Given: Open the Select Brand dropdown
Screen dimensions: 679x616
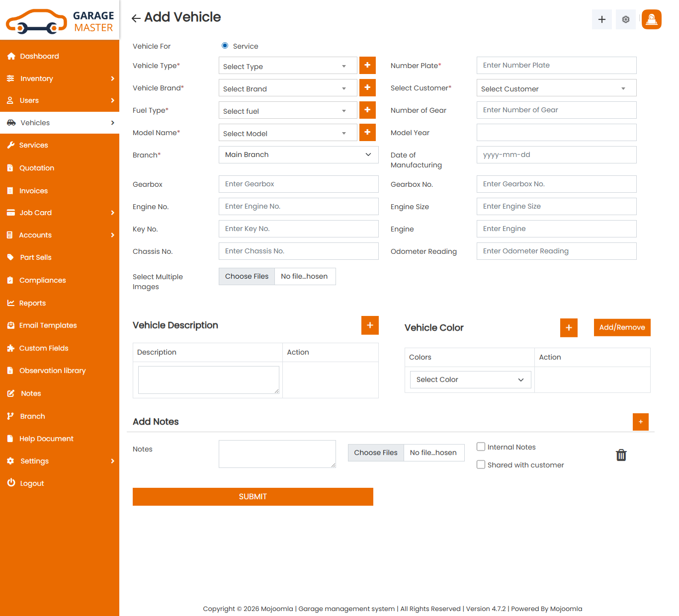Looking at the screenshot, I should pyautogui.click(x=287, y=88).
